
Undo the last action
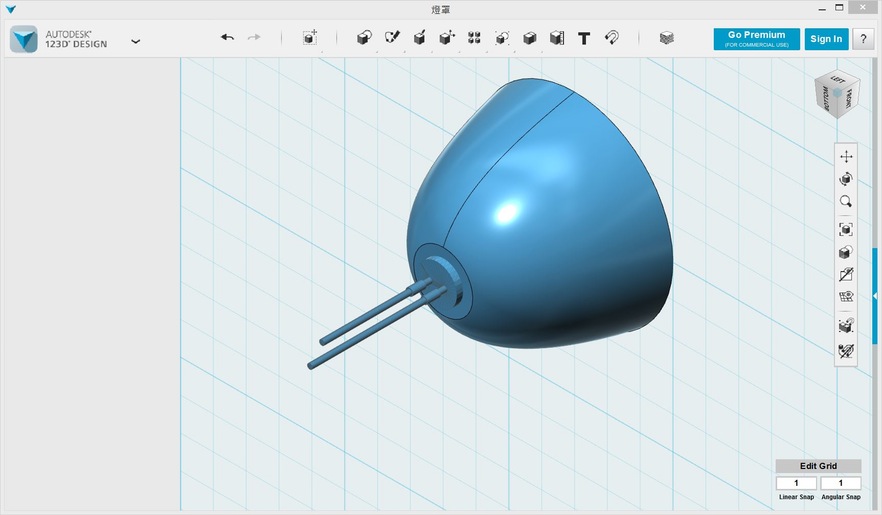tap(227, 37)
